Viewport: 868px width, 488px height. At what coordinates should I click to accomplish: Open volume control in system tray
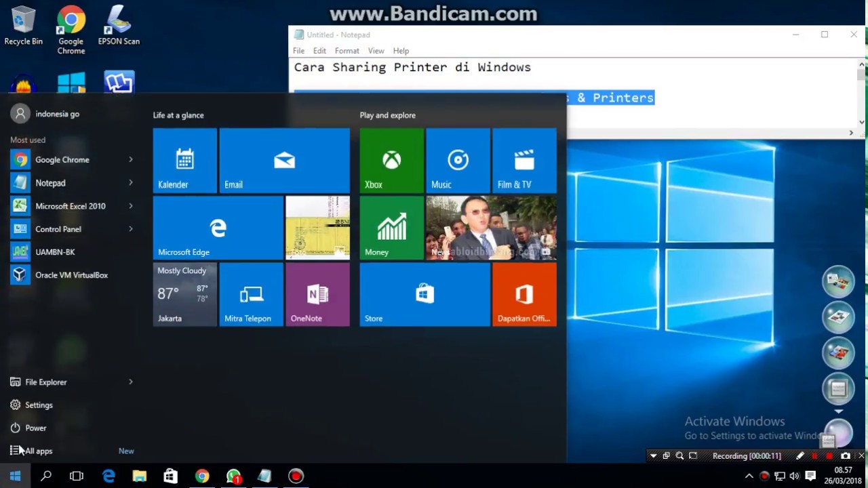coord(795,476)
